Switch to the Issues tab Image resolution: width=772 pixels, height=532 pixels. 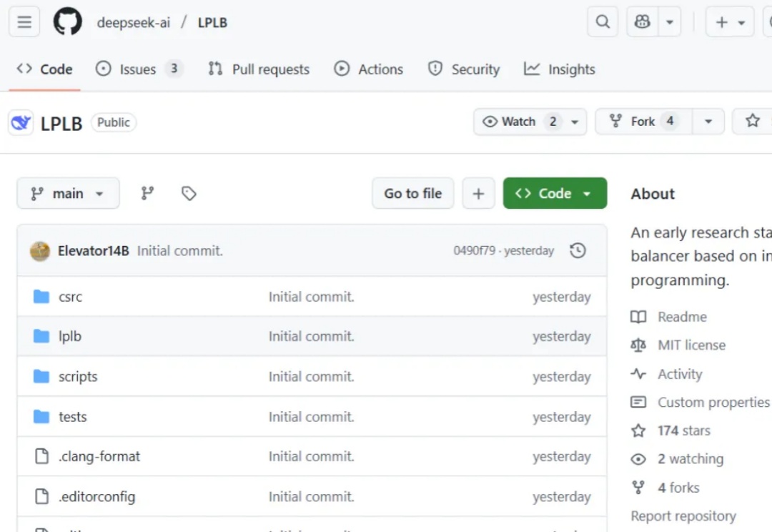(137, 69)
